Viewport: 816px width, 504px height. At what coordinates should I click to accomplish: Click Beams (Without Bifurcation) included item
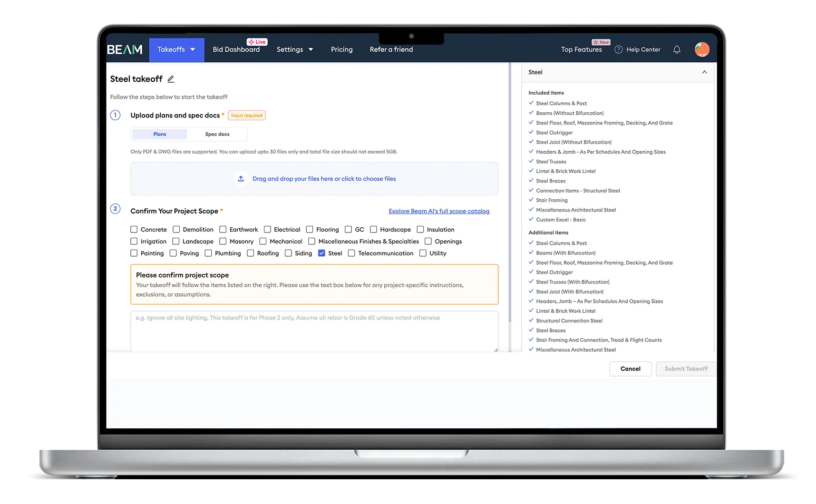(x=570, y=113)
